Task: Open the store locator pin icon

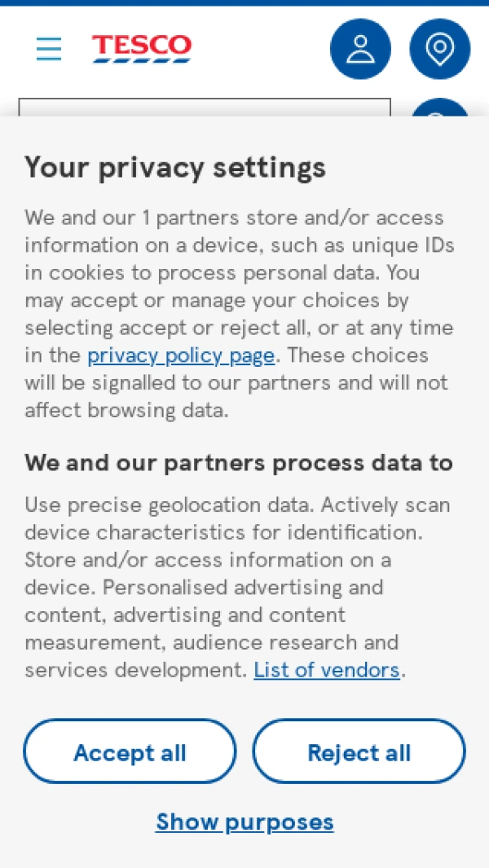Action: [440, 49]
